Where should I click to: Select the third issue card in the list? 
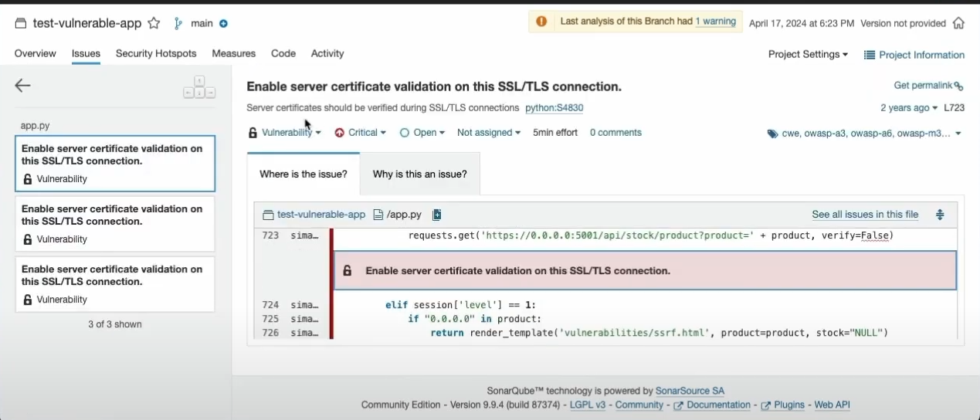115,284
